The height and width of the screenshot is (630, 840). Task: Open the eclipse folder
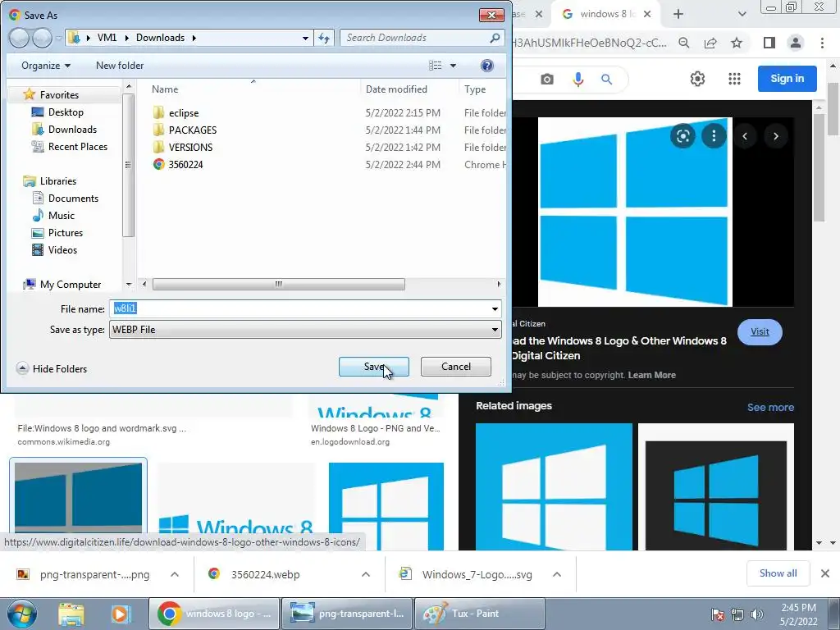(184, 113)
